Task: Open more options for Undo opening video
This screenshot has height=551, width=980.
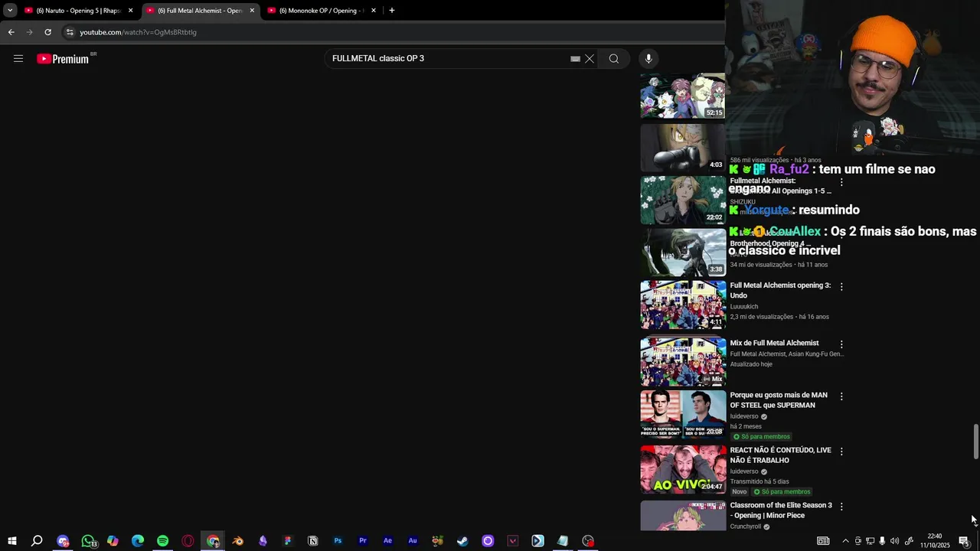Action: point(841,287)
